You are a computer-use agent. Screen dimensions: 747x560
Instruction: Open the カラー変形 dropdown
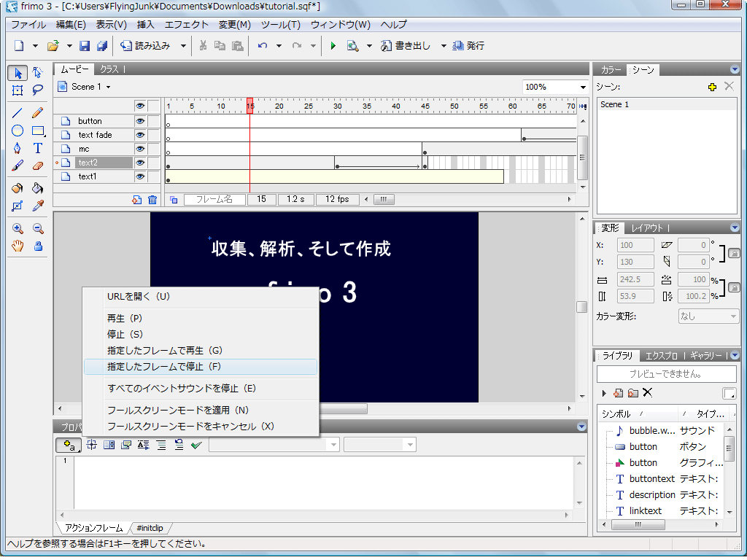[708, 316]
